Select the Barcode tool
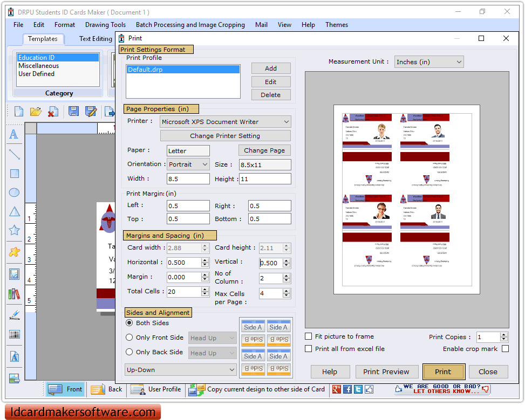The image size is (525, 420). [x=14, y=334]
